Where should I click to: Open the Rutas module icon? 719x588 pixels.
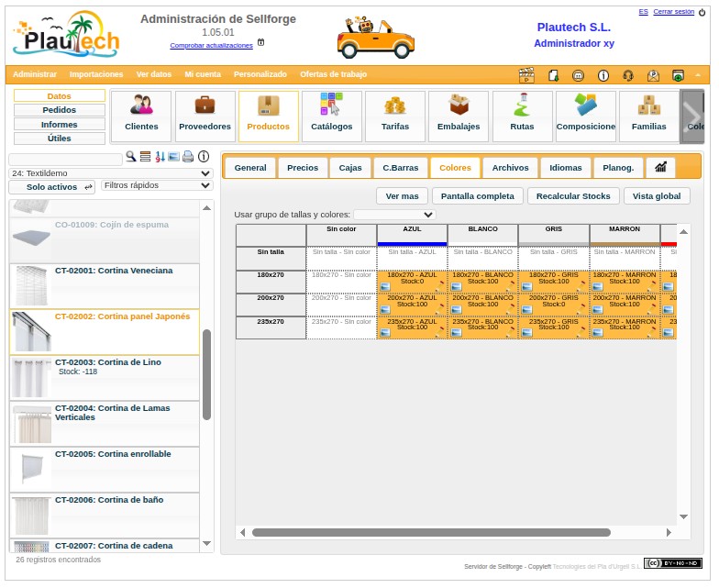(x=522, y=116)
